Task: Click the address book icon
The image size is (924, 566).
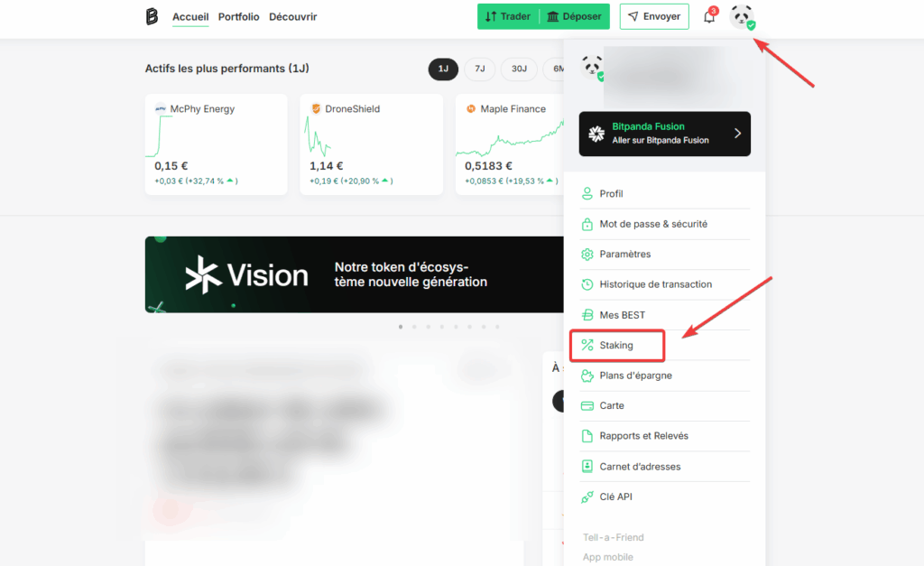Action: pos(587,467)
